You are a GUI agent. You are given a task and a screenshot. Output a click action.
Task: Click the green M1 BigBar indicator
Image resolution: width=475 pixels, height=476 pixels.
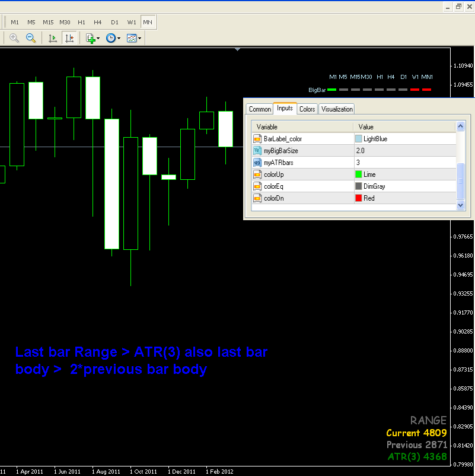(332, 90)
